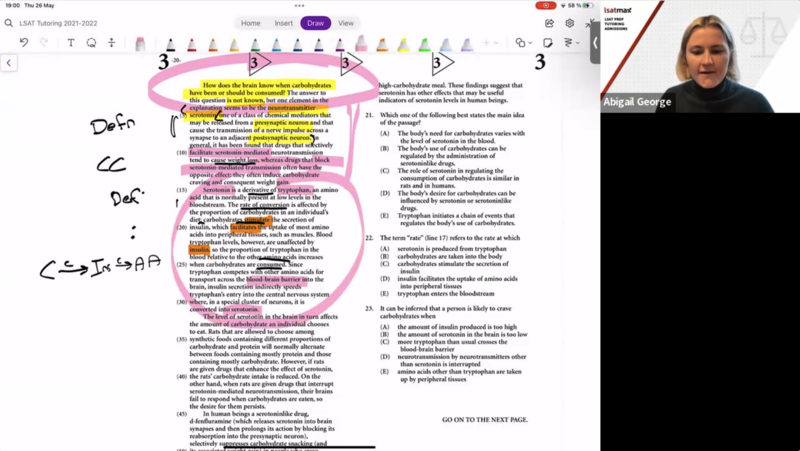Screen dimensions: 800x451
Task: Select the pink eraser tool
Action: (x=140, y=43)
